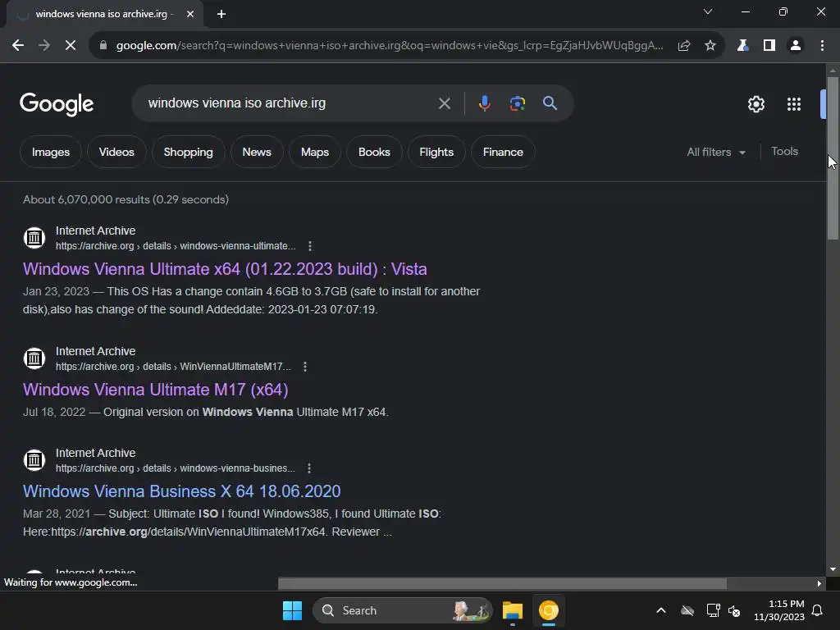This screenshot has width=840, height=630.
Task: Open the Chrome Labs flask icon
Action: click(742, 46)
